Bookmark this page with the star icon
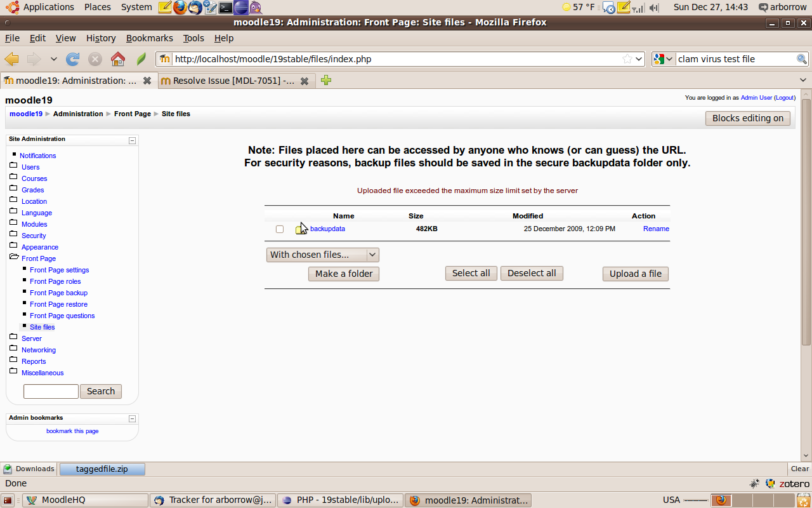Image resolution: width=812 pixels, height=508 pixels. click(x=627, y=59)
